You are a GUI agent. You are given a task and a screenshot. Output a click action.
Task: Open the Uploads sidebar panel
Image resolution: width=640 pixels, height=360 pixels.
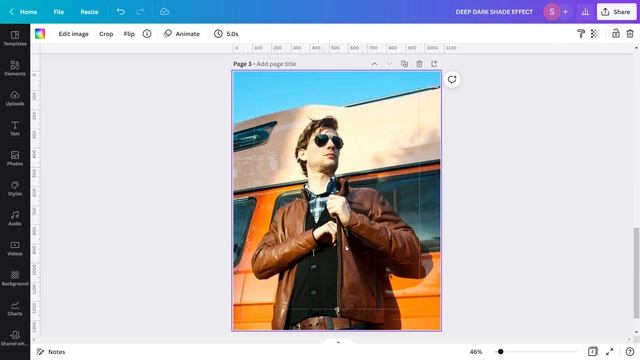pyautogui.click(x=15, y=98)
